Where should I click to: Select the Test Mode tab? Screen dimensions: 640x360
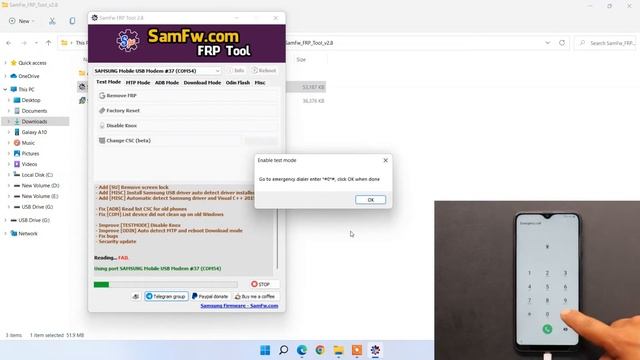[x=109, y=82]
